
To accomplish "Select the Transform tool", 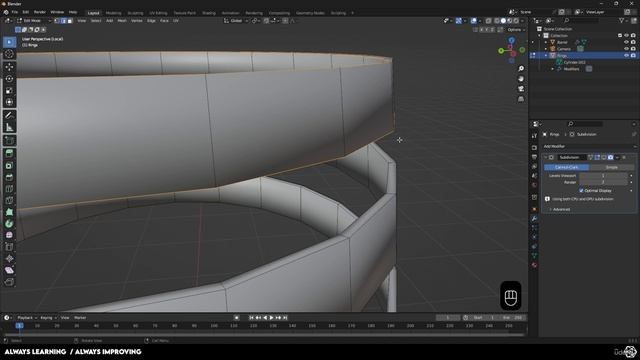I will coord(9,102).
